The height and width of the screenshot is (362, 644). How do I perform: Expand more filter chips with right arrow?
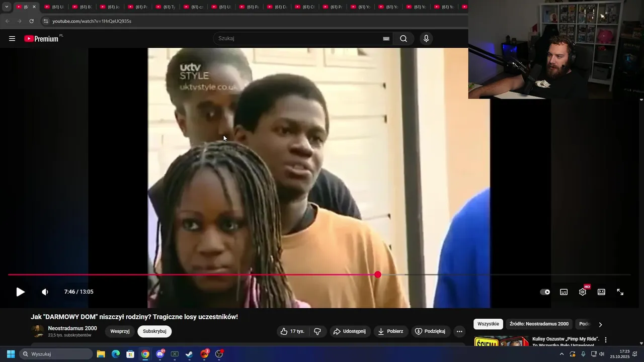click(600, 324)
